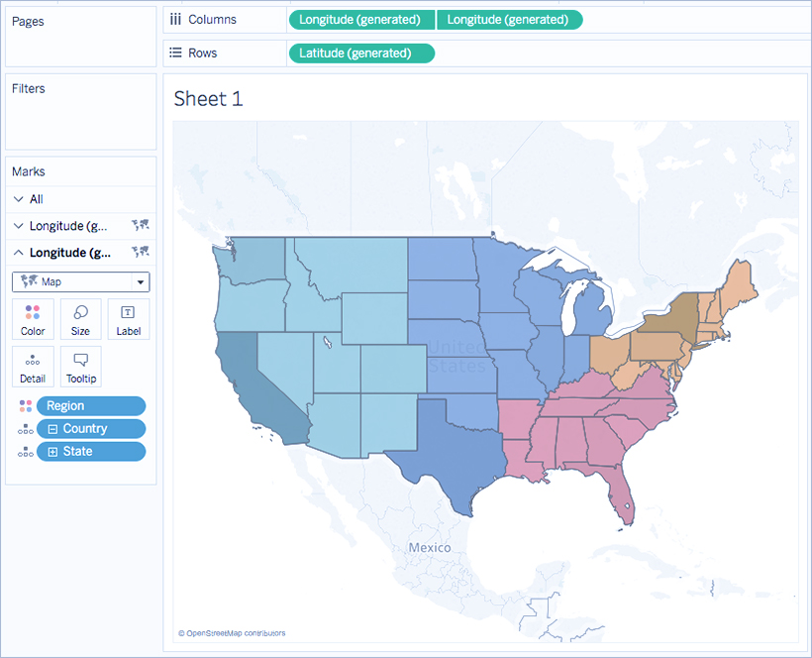Expand the All marks section
This screenshot has width=812, height=658.
pyautogui.click(x=19, y=199)
